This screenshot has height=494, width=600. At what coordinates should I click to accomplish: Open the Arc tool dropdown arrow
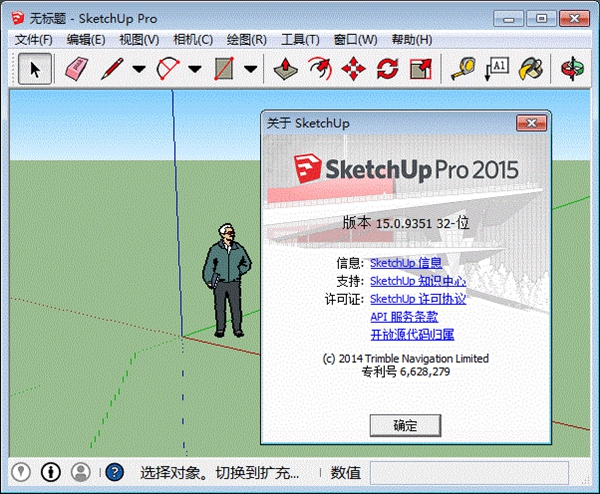pos(194,69)
